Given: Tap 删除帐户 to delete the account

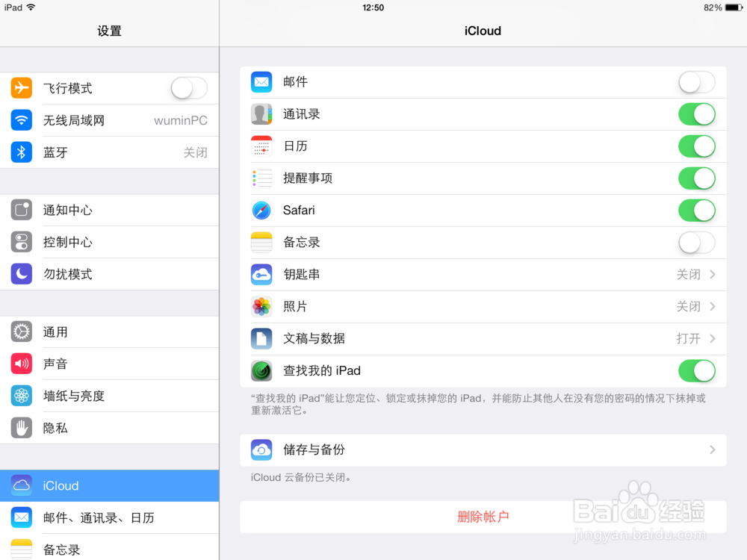Looking at the screenshot, I should pyautogui.click(x=483, y=516).
